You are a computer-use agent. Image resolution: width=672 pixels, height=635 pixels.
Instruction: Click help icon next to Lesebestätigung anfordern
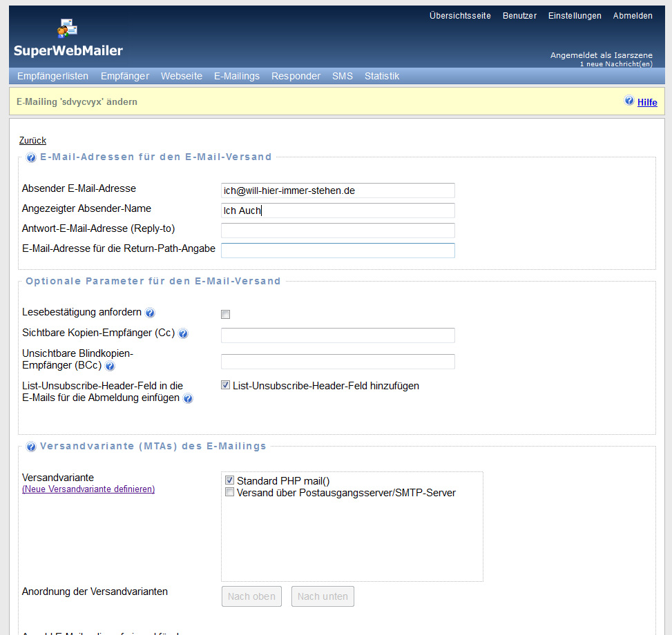150,313
